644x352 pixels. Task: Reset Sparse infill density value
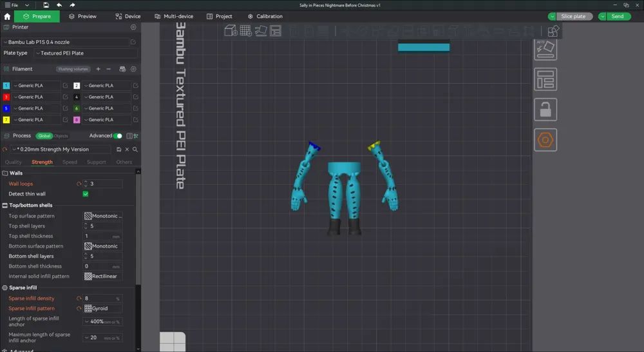pyautogui.click(x=79, y=298)
